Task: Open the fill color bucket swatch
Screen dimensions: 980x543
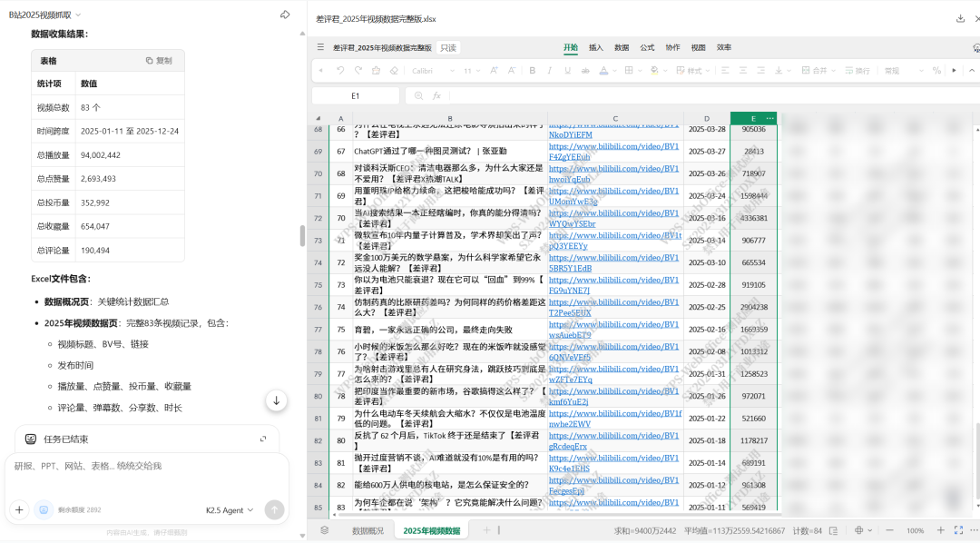Action: coord(654,71)
